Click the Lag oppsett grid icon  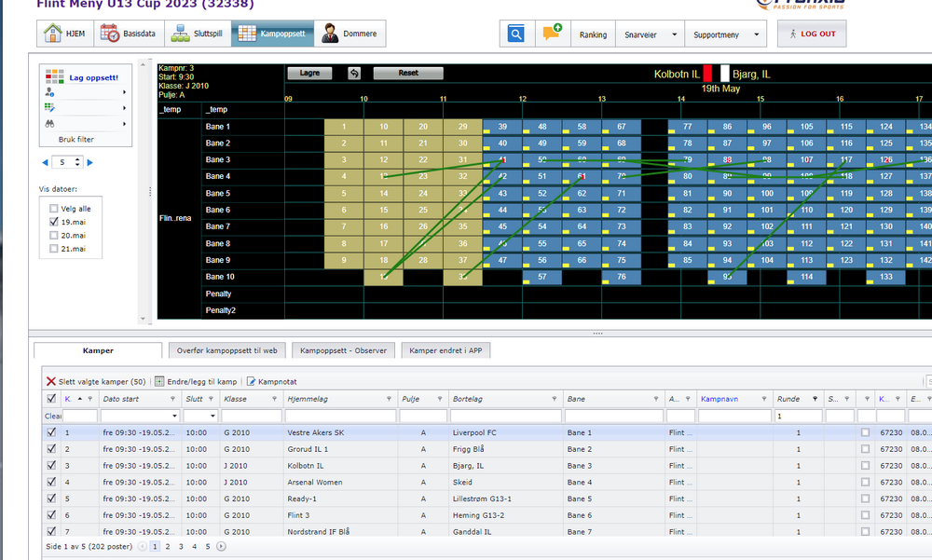coord(54,76)
